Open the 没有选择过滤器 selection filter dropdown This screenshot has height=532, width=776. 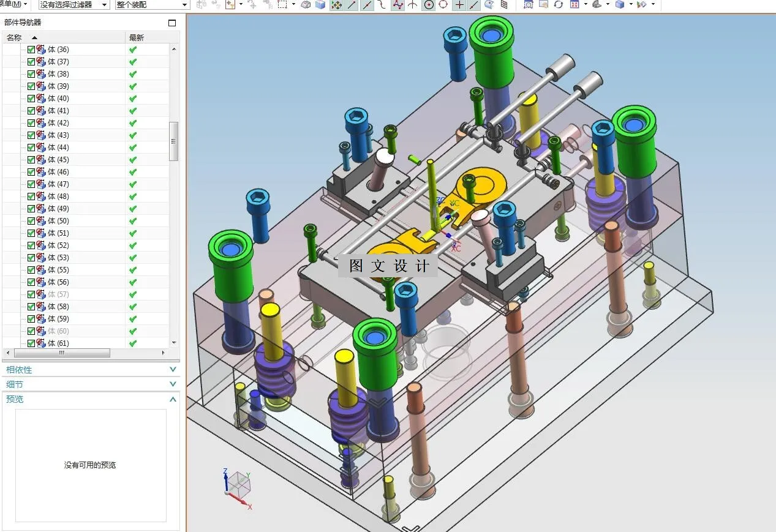[73, 5]
